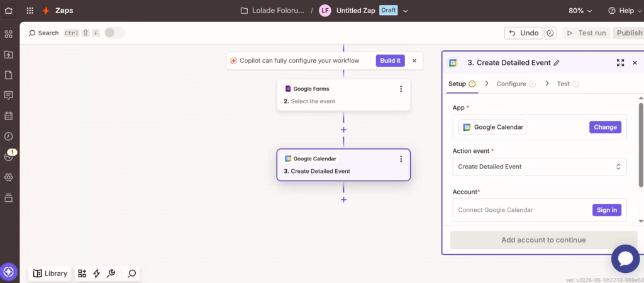Select the Google Calendar step card
Screen dimensions: 644x283
click(344, 165)
